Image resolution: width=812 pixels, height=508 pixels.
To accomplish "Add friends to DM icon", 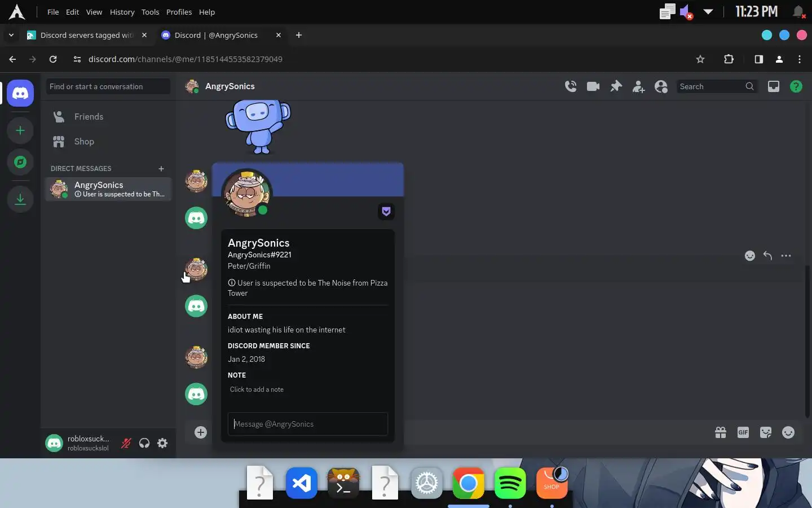I will pyautogui.click(x=638, y=86).
